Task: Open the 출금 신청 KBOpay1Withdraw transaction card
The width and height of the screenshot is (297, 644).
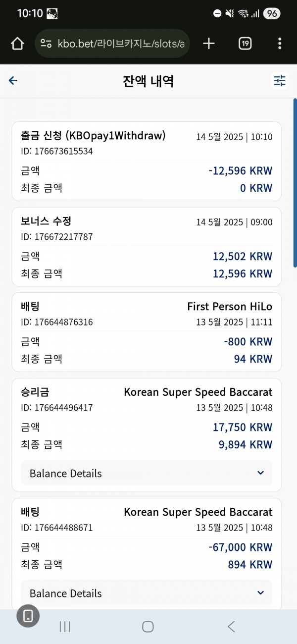Action: (147, 161)
